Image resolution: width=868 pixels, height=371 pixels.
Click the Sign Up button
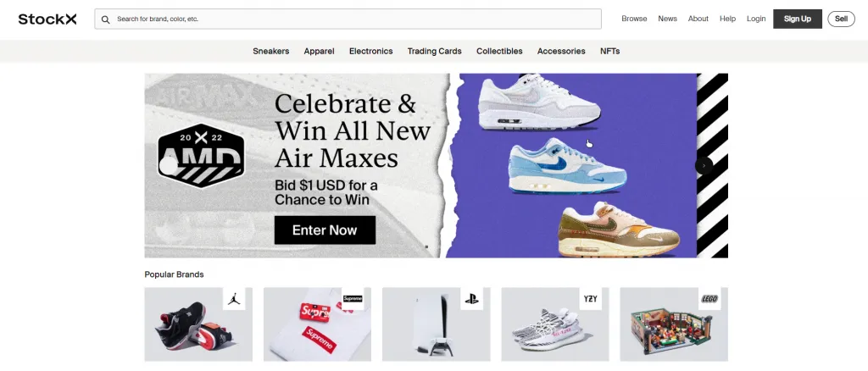[798, 19]
